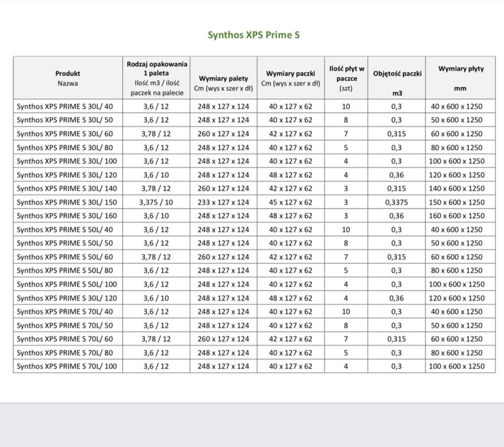The width and height of the screenshot is (504, 447).
Task: Click the '3,375 / 10' packaging cell
Action: [x=156, y=202]
